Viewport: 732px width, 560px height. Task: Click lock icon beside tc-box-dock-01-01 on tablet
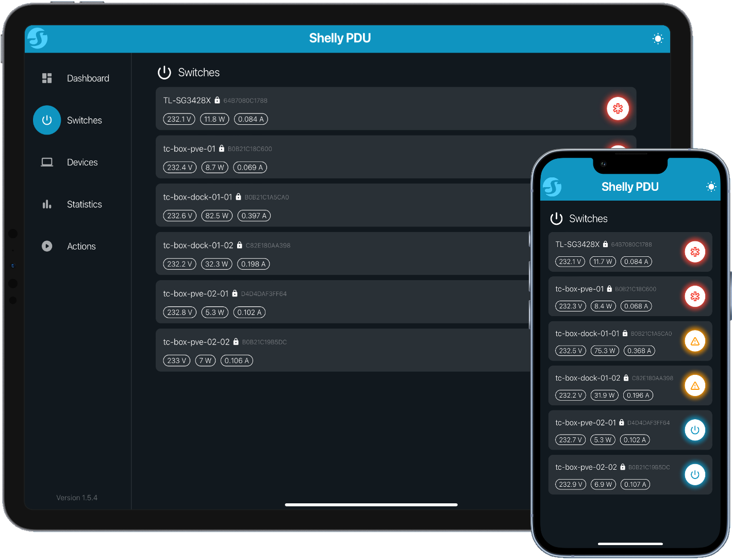click(x=238, y=197)
